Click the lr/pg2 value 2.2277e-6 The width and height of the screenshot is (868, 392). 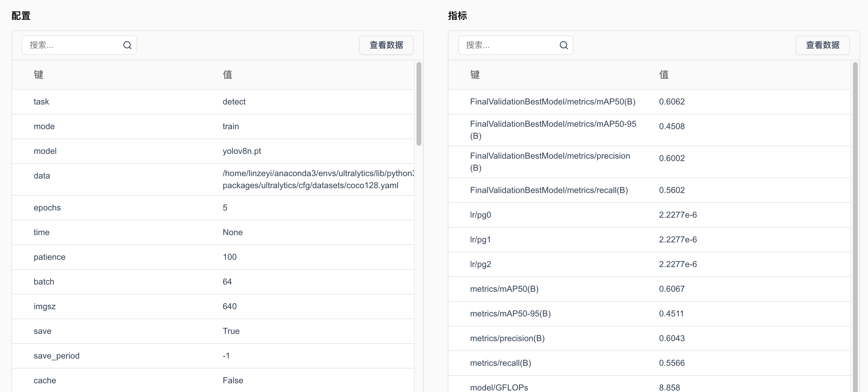(678, 264)
